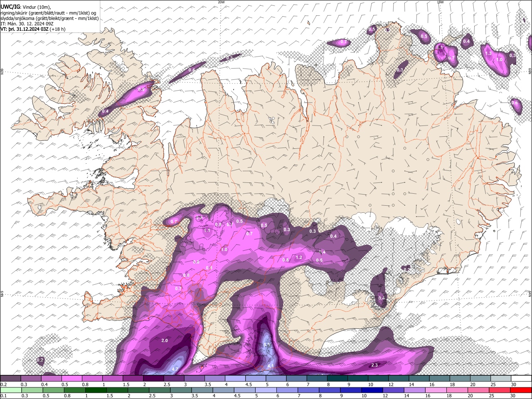The width and height of the screenshot is (532, 399).
Task: Click the 20W longitude label at the top
Action: 221,2
